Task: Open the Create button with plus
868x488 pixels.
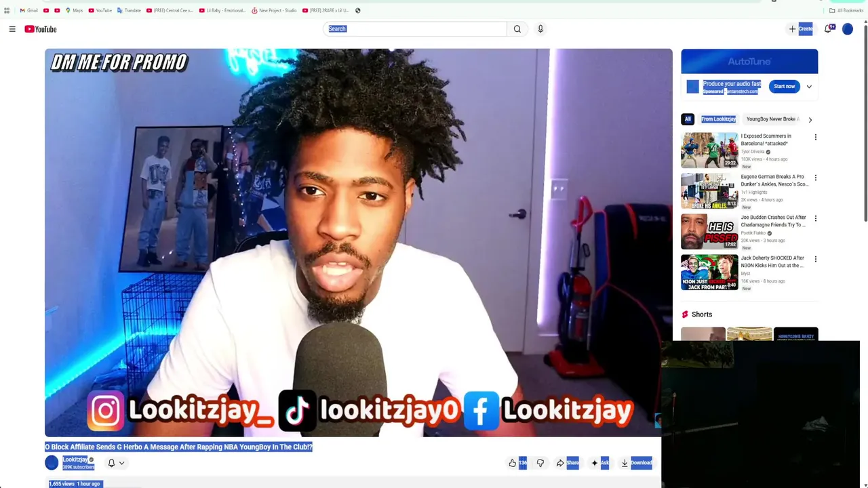Action: coord(800,29)
